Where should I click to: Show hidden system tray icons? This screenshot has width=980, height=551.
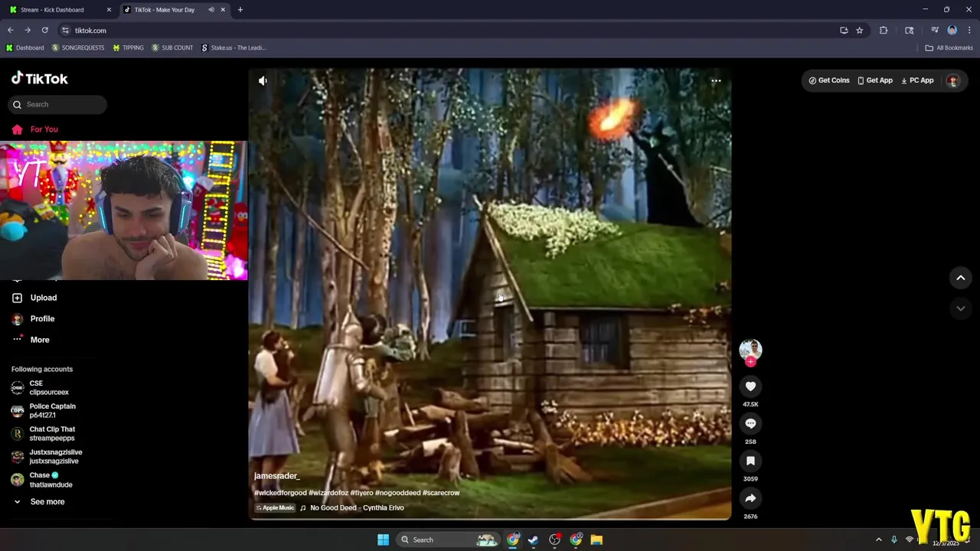tap(878, 540)
